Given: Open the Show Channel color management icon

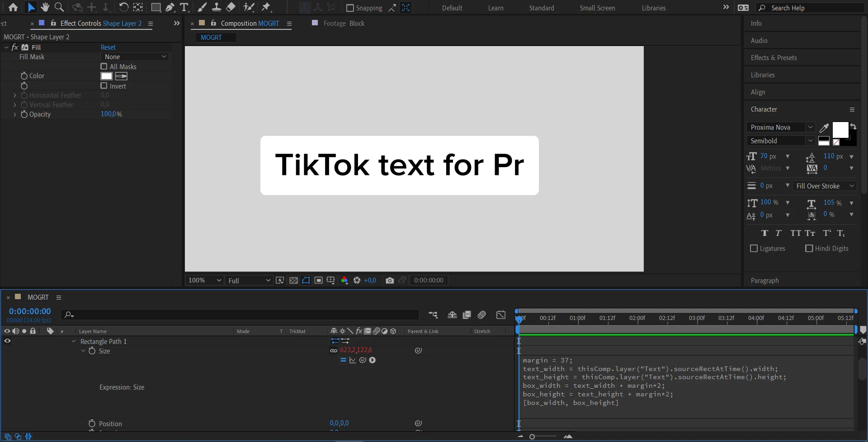Looking at the screenshot, I should coord(344,281).
